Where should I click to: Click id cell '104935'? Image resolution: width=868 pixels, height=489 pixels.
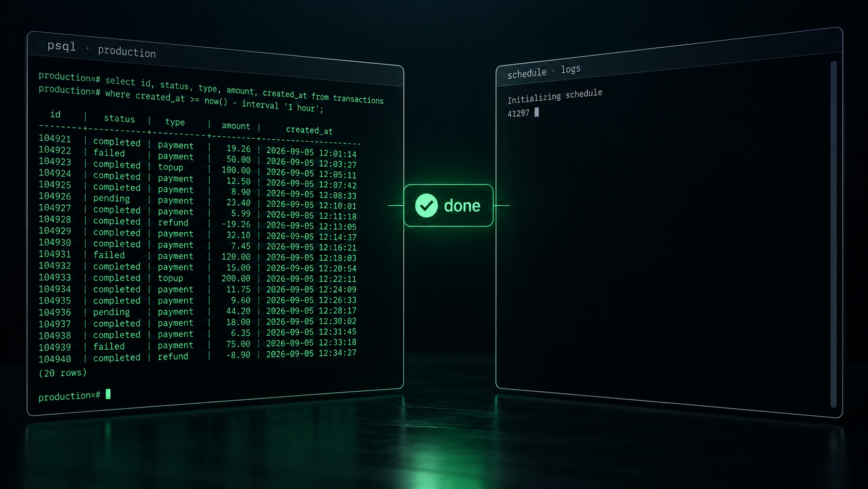click(x=55, y=301)
